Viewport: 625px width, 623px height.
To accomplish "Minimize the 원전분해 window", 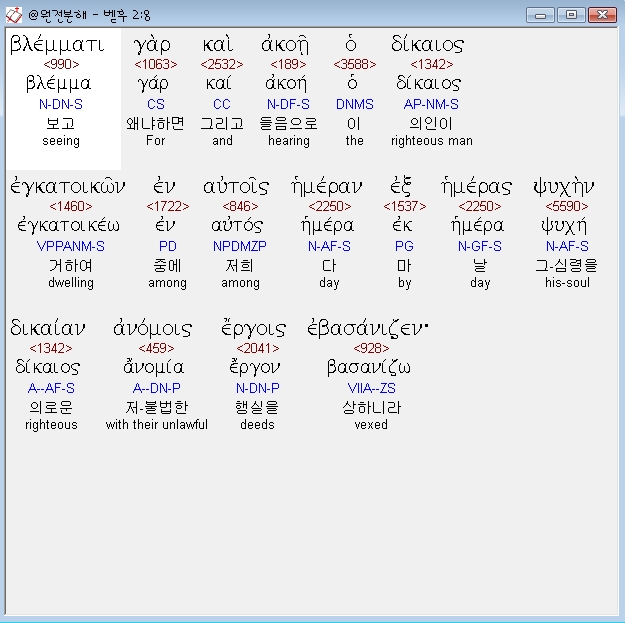I will coord(540,15).
